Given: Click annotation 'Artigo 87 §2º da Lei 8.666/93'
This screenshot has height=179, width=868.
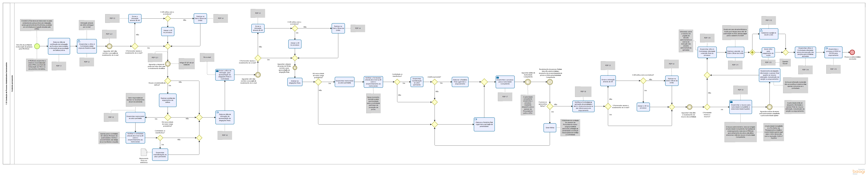Looking at the screenshot, I should [187, 64].
